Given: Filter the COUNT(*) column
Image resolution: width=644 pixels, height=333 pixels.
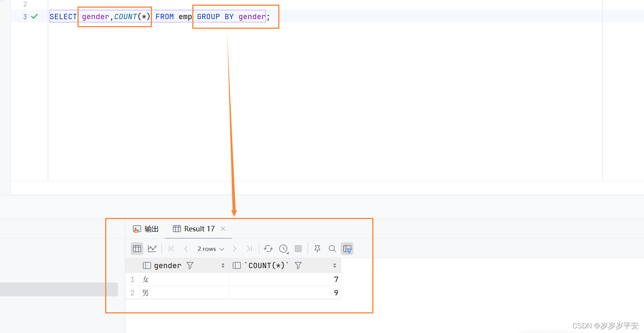Looking at the screenshot, I should (x=298, y=265).
